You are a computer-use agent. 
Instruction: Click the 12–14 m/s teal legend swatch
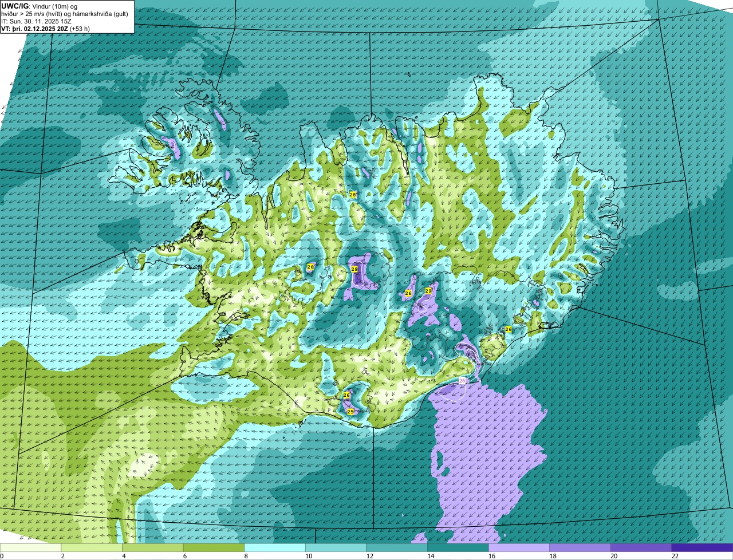(397, 547)
